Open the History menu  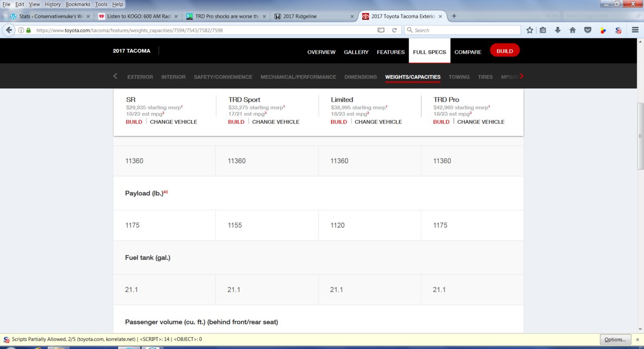[53, 4]
